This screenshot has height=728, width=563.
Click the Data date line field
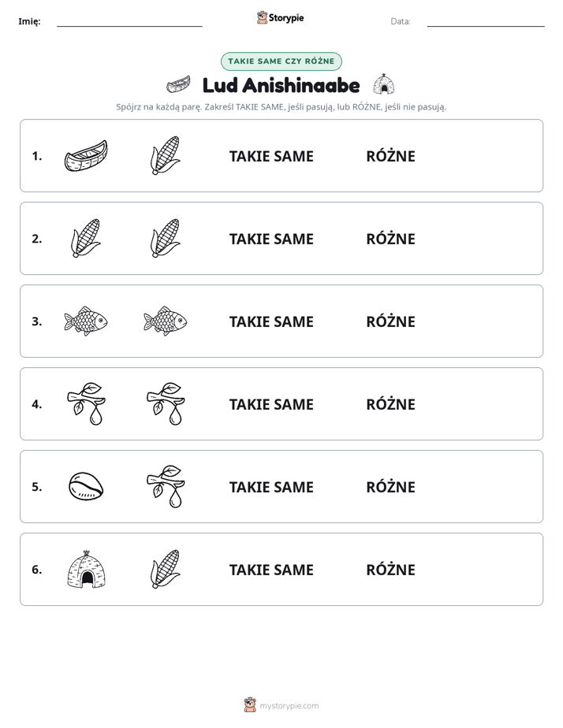(486, 21)
